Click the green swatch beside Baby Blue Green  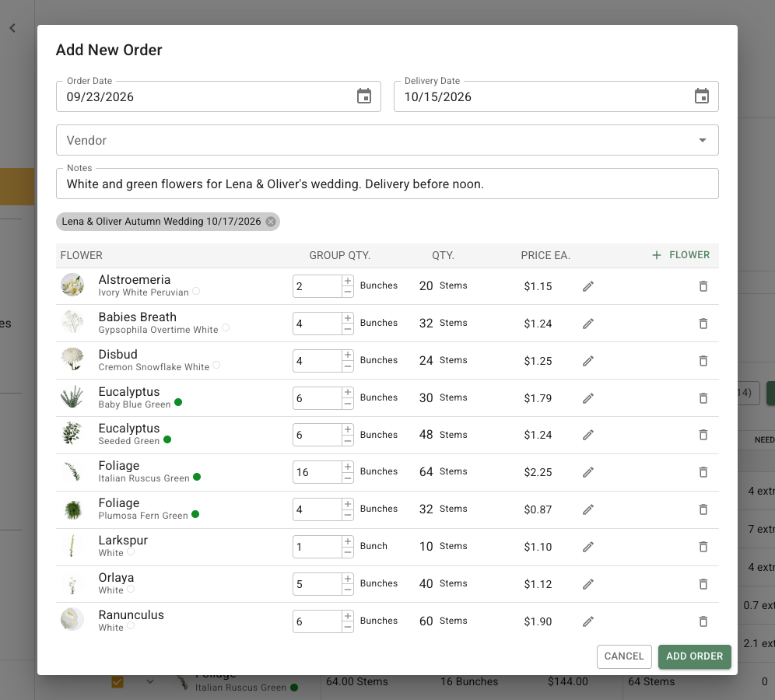point(178,402)
